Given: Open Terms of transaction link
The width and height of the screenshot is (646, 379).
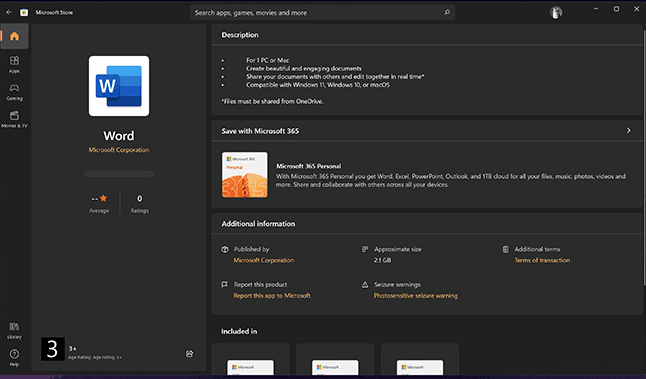Looking at the screenshot, I should coord(542,260).
